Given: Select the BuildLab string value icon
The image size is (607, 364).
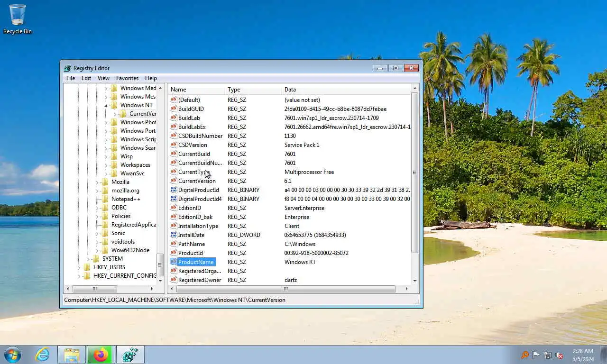Looking at the screenshot, I should pyautogui.click(x=174, y=118).
